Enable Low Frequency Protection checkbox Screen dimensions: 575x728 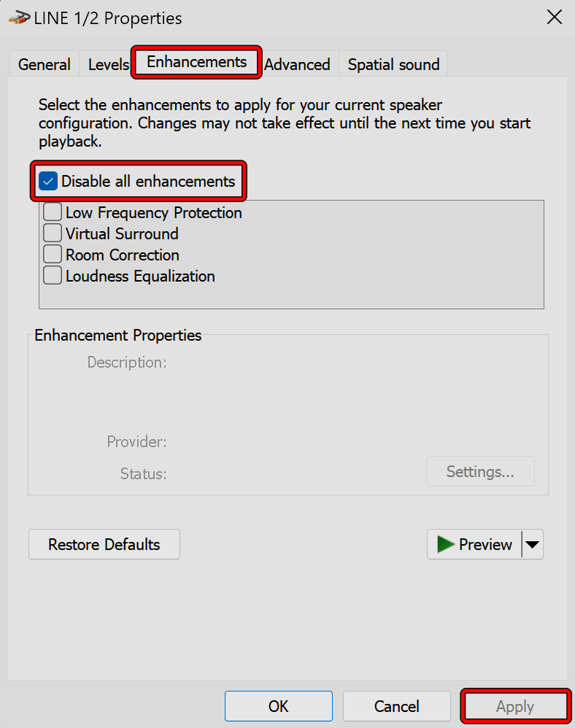(x=53, y=212)
